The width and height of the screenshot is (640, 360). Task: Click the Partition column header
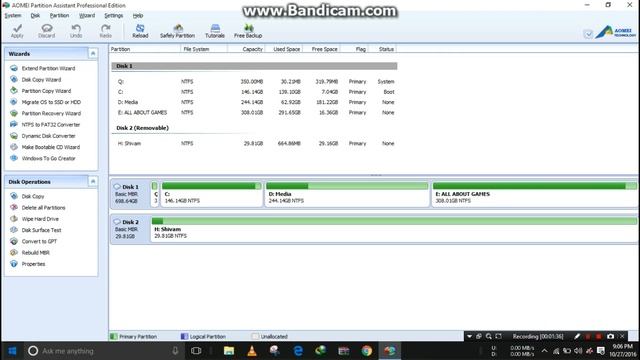[144, 49]
